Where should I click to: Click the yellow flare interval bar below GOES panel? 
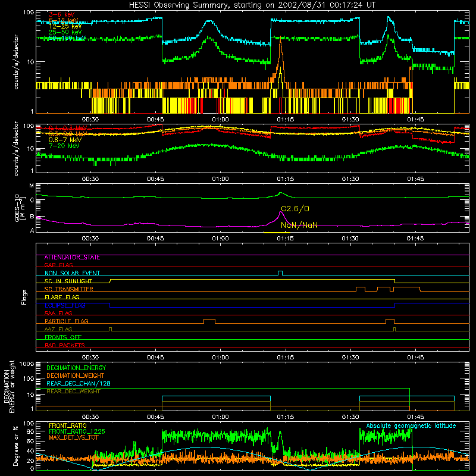277,233
